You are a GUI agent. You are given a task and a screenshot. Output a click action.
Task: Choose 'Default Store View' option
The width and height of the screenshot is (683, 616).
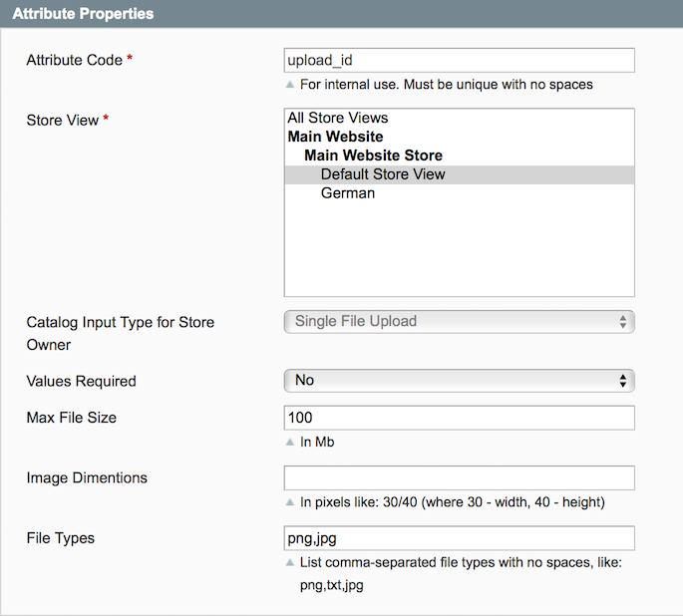coord(383,174)
